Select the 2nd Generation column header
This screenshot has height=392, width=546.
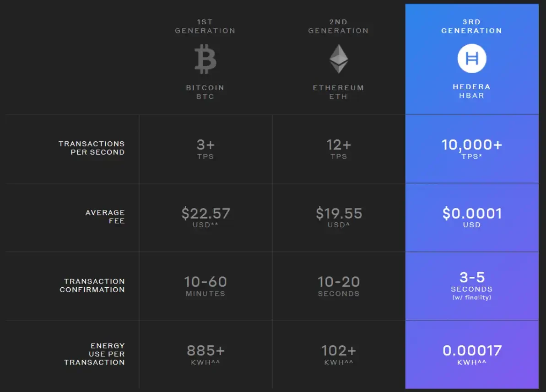339,27
